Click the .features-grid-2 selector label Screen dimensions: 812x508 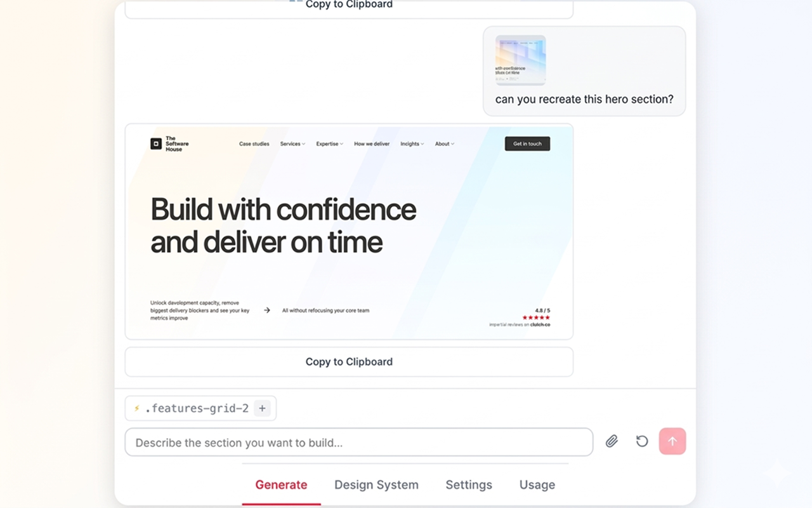click(197, 408)
